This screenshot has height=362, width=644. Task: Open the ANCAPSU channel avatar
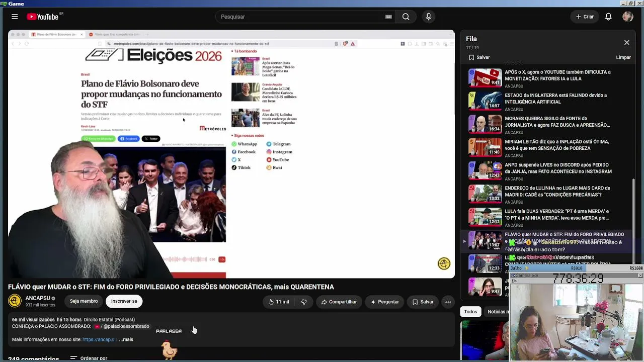(x=15, y=301)
